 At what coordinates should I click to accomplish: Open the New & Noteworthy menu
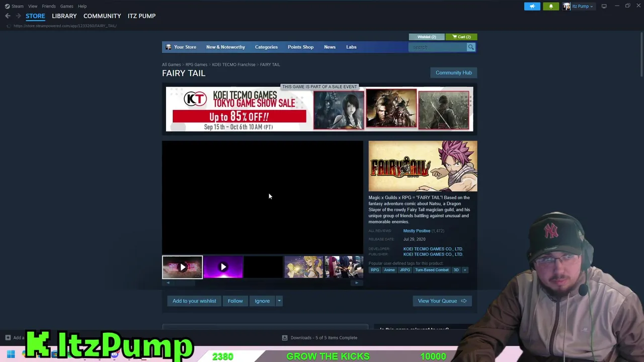pyautogui.click(x=225, y=47)
